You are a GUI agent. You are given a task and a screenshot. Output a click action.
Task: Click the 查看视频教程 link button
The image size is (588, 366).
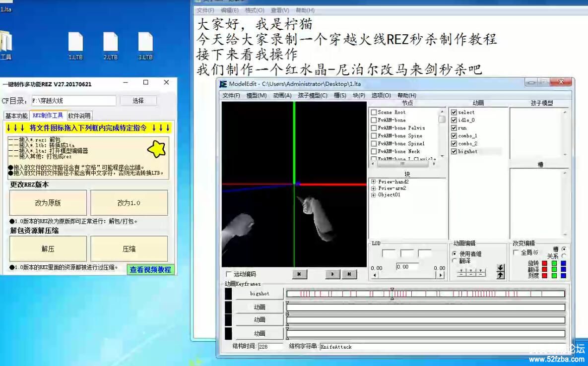click(x=150, y=270)
